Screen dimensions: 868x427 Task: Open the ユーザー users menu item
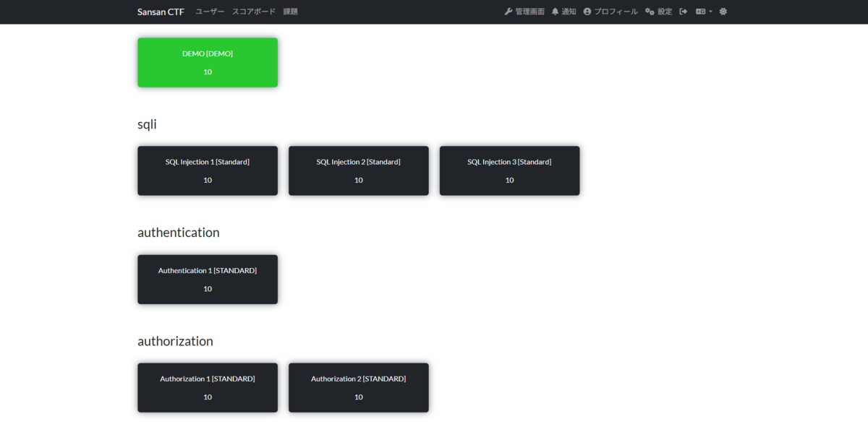click(210, 12)
